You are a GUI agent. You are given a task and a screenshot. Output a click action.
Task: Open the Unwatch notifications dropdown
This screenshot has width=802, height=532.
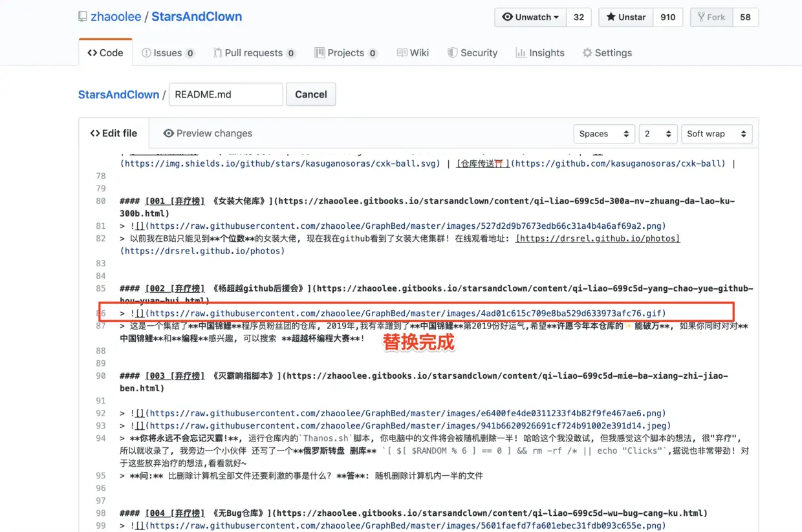pyautogui.click(x=530, y=17)
